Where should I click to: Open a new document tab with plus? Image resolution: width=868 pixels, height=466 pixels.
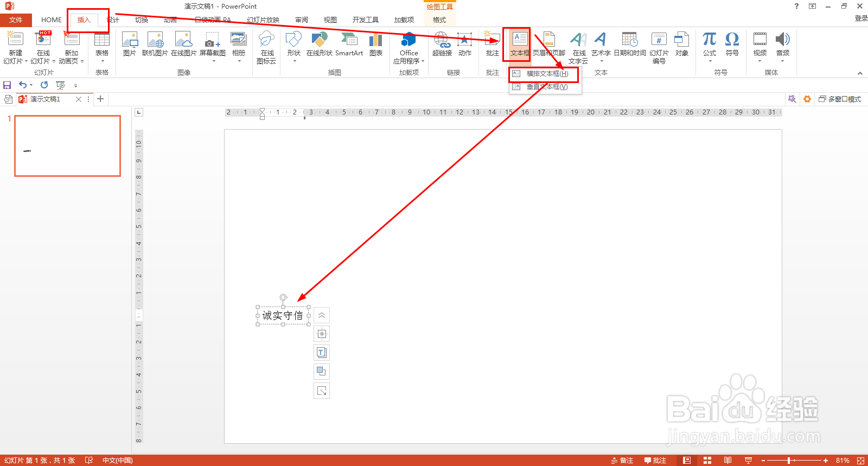tap(100, 99)
